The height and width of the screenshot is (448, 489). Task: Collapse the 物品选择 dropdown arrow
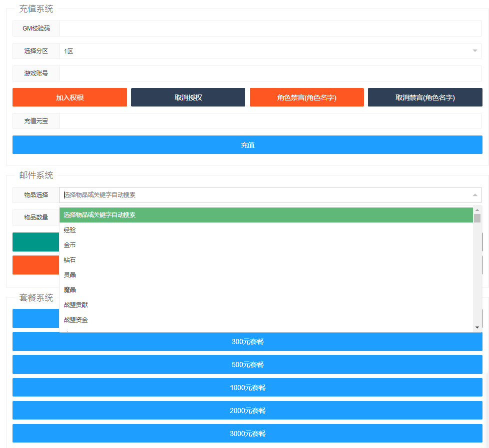[474, 195]
